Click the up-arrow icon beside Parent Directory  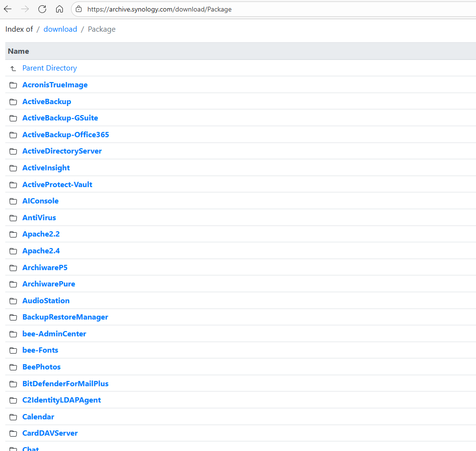pyautogui.click(x=13, y=69)
